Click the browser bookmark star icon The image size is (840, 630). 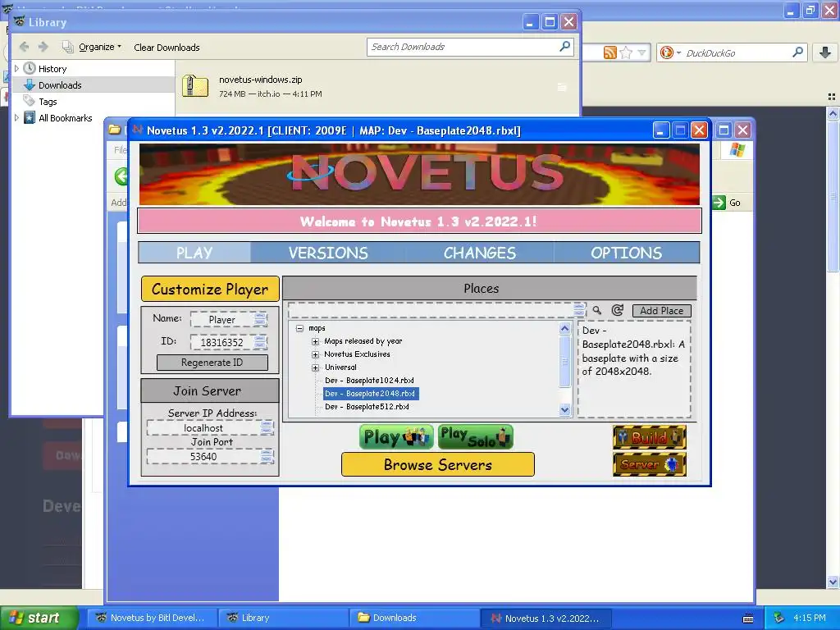point(625,52)
